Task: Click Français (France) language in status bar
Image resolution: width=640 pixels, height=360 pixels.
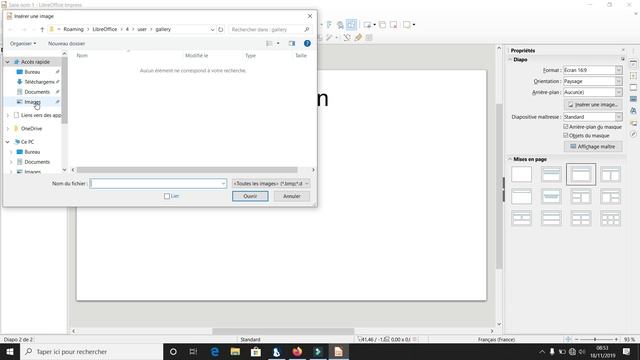Action: pos(496,340)
